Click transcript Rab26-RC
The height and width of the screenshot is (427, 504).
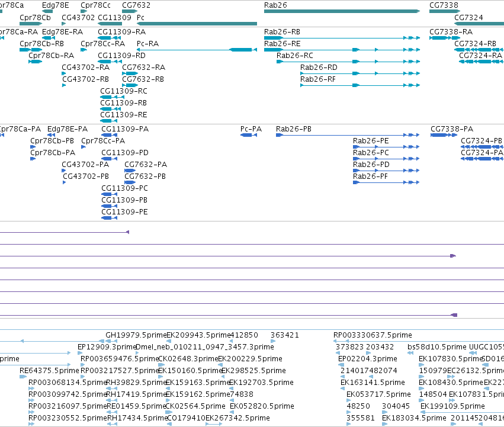point(295,56)
